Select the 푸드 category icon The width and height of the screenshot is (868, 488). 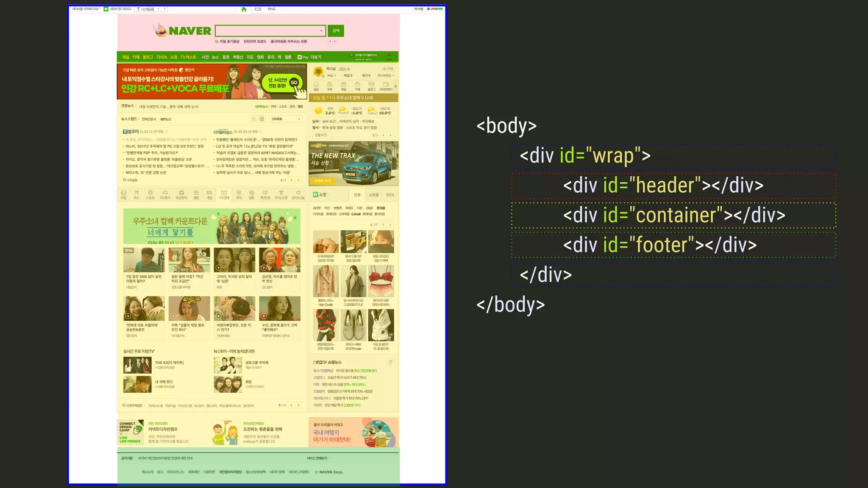point(136,193)
